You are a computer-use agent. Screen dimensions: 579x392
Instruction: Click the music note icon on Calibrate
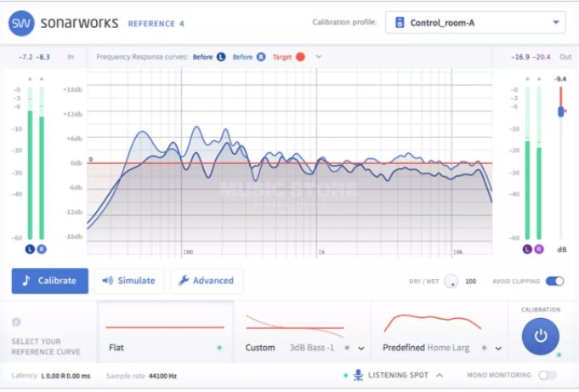[26, 281]
